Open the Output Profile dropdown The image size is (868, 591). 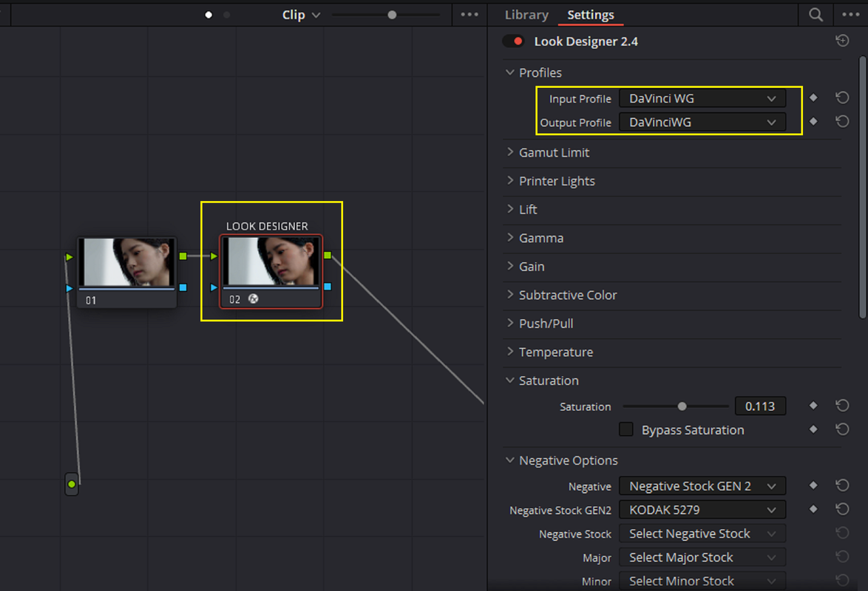(x=702, y=123)
